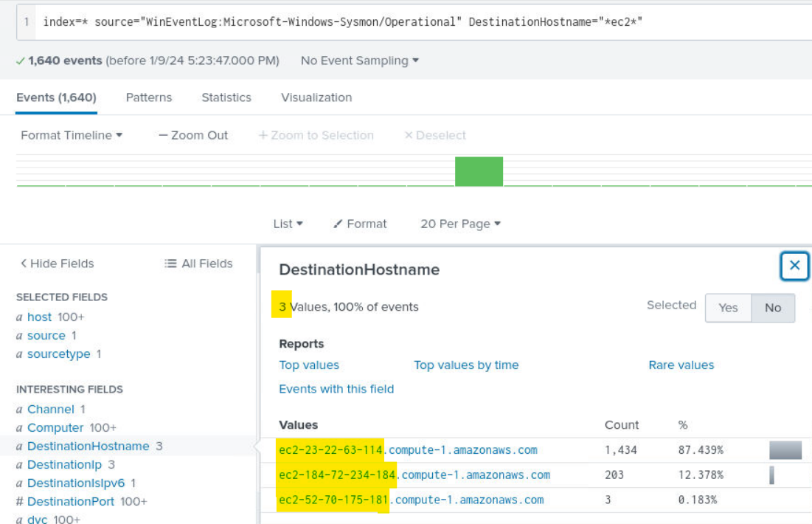Open the Rare values report
Screen dimensions: 812x524
[x=681, y=365]
